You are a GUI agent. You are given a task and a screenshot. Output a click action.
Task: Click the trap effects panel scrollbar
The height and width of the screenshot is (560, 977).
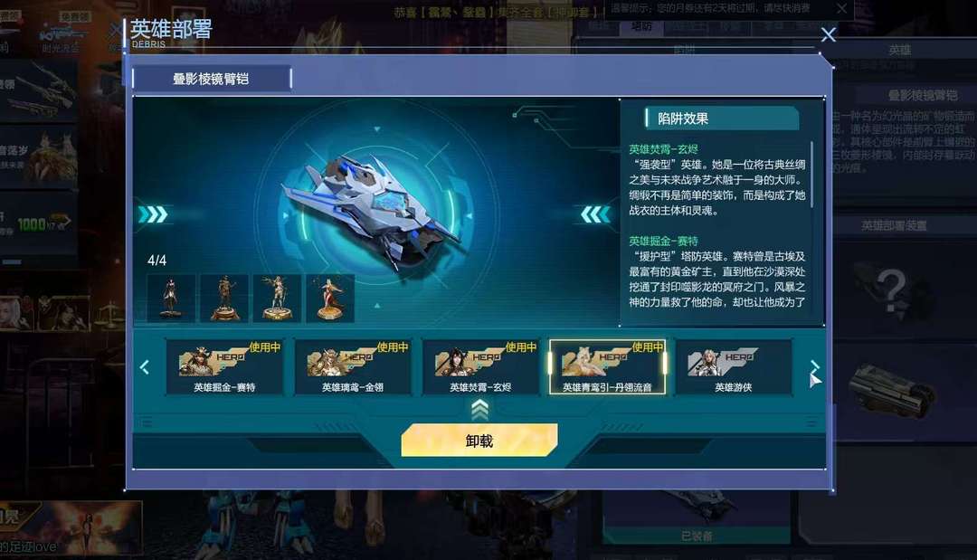pyautogui.click(x=811, y=175)
